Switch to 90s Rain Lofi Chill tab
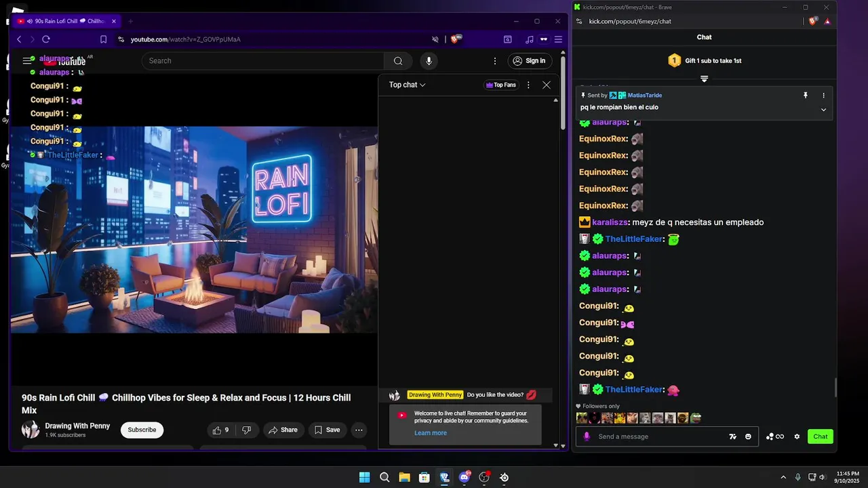 pos(66,21)
